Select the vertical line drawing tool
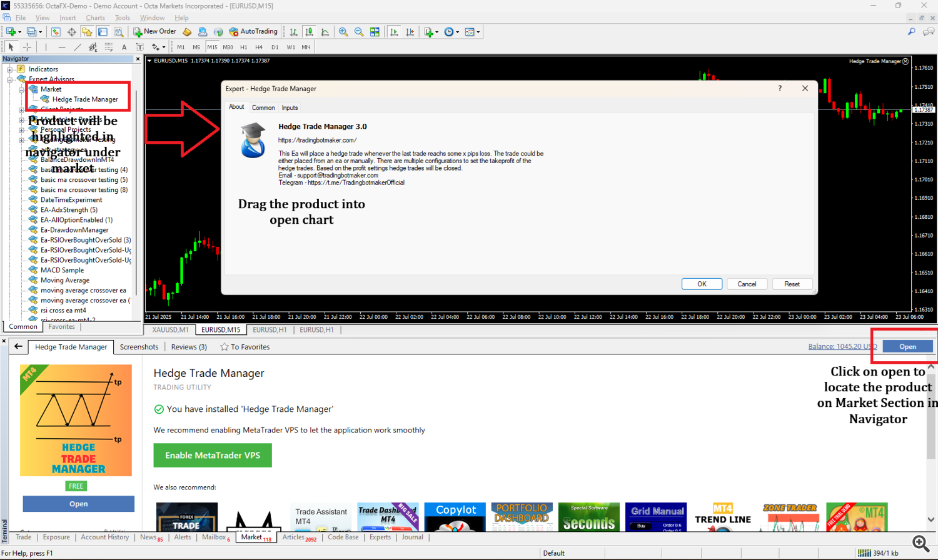Viewport: 938px width, 560px height. pyautogui.click(x=46, y=47)
